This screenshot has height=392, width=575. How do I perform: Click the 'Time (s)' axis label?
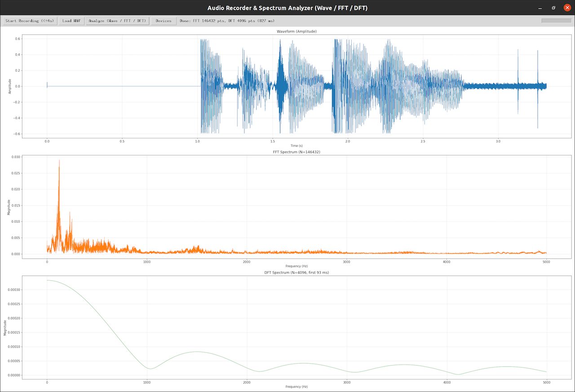(x=296, y=145)
